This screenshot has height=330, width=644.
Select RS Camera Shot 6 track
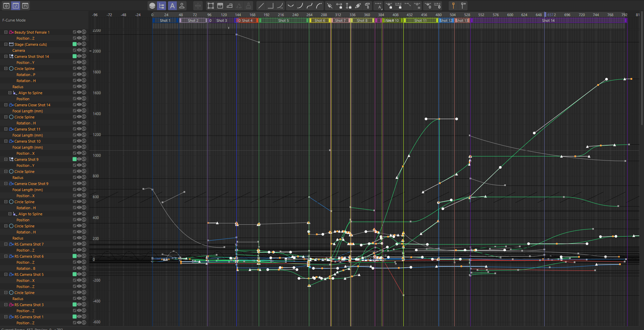(29, 256)
